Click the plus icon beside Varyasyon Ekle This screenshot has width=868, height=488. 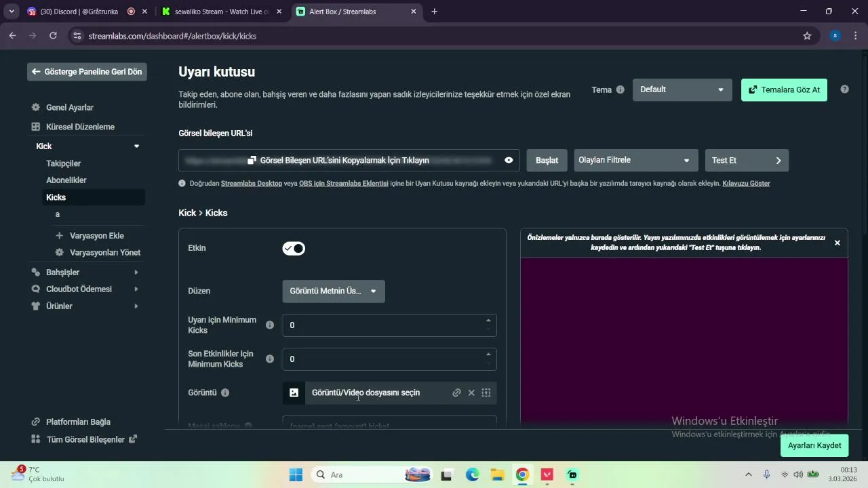59,236
